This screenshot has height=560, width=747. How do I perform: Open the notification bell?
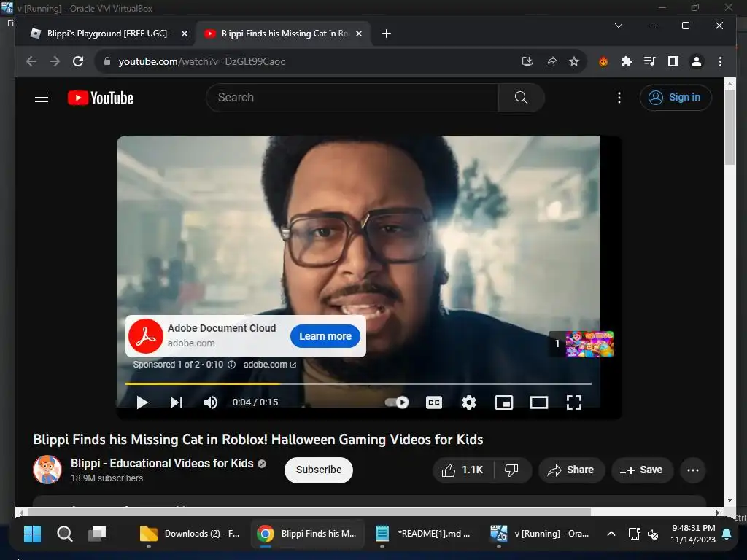[x=727, y=534]
